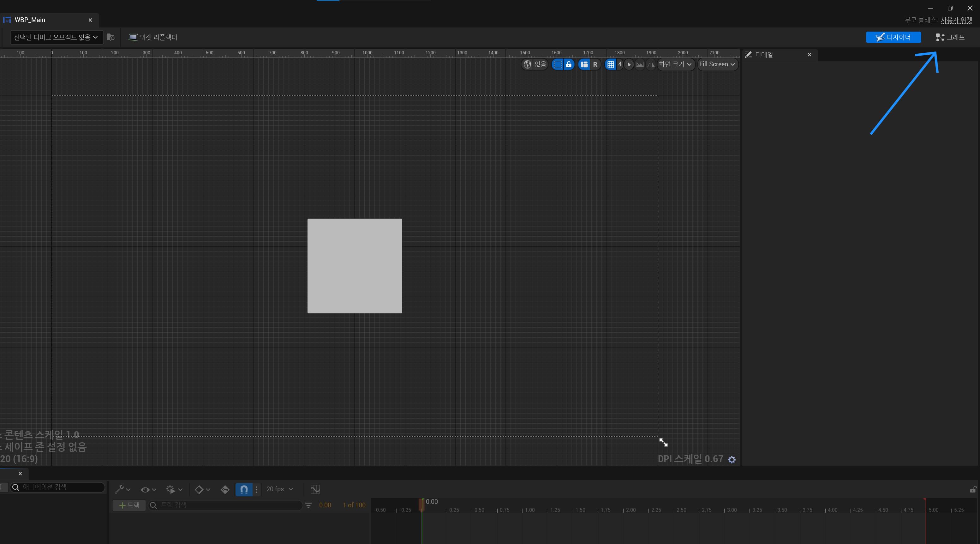Expand the Fill Screen dropdown
980x544 pixels.
pyautogui.click(x=717, y=64)
